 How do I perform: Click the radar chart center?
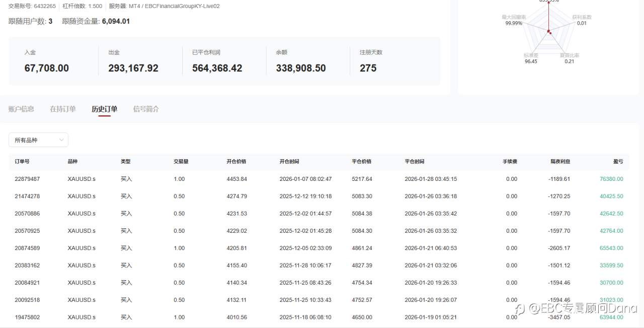coord(549,32)
